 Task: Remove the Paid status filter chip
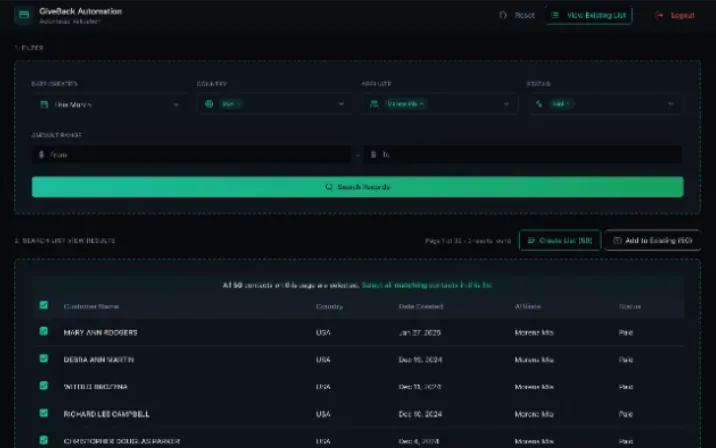[568, 104]
